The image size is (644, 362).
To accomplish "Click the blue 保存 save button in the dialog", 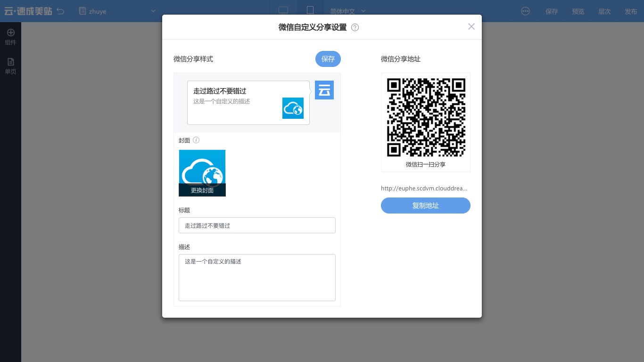I will (x=328, y=59).
